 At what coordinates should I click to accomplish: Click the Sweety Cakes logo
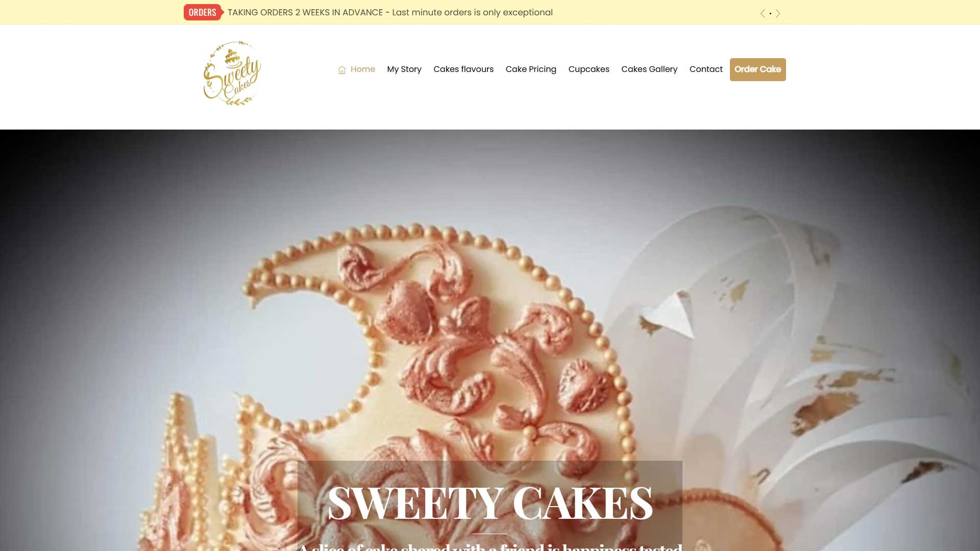232,73
